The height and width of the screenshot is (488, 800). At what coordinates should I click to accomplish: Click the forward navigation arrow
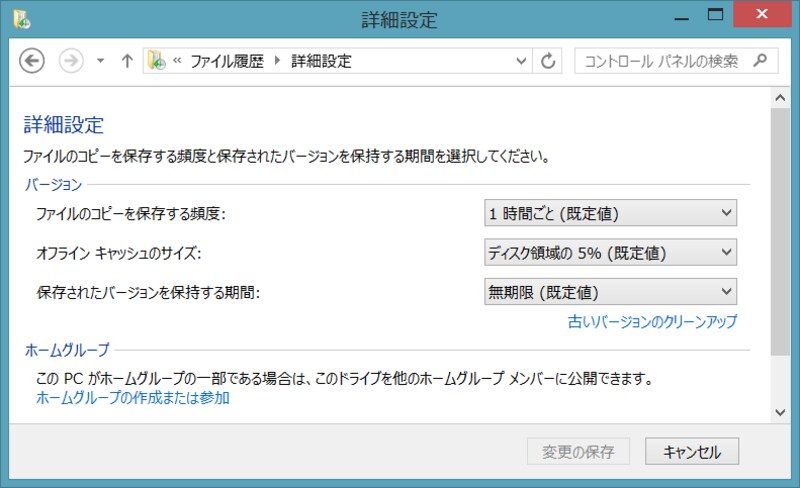click(71, 61)
